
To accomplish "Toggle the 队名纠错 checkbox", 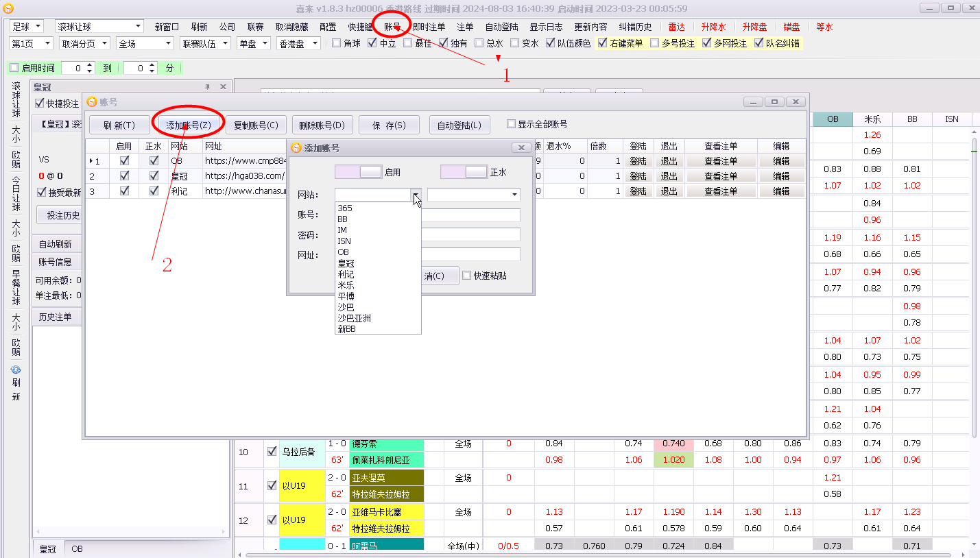I will [x=759, y=43].
